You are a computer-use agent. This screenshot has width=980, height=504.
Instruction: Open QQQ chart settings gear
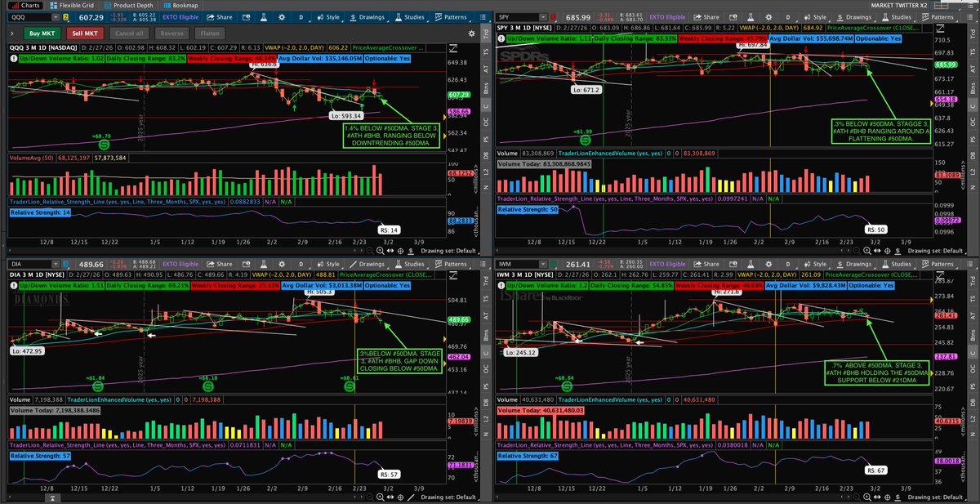(x=282, y=17)
